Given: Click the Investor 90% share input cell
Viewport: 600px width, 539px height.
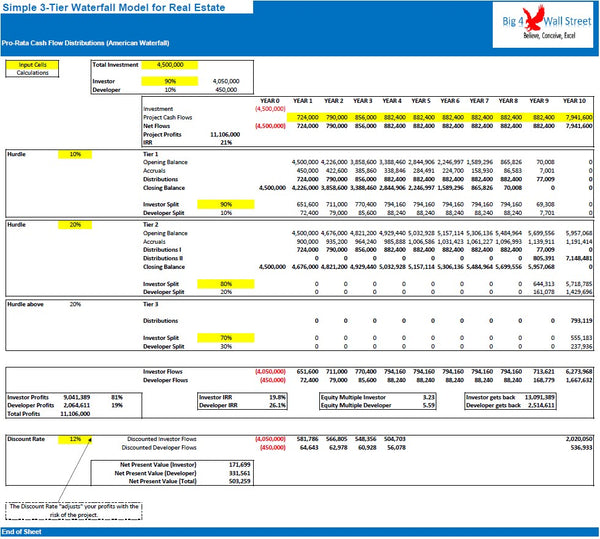Looking at the screenshot, I should 170,81.
